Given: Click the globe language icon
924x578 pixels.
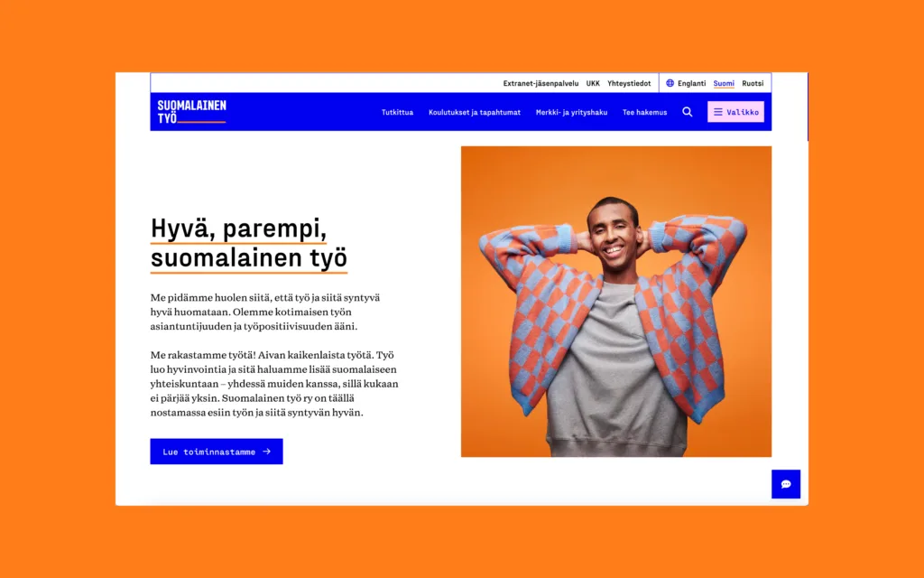Looking at the screenshot, I should pos(670,83).
